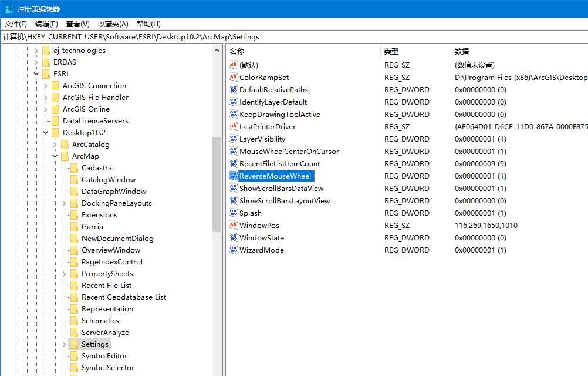The width and height of the screenshot is (588, 376).
Task: Click the Registry Editor title bar icon
Action: (9, 9)
